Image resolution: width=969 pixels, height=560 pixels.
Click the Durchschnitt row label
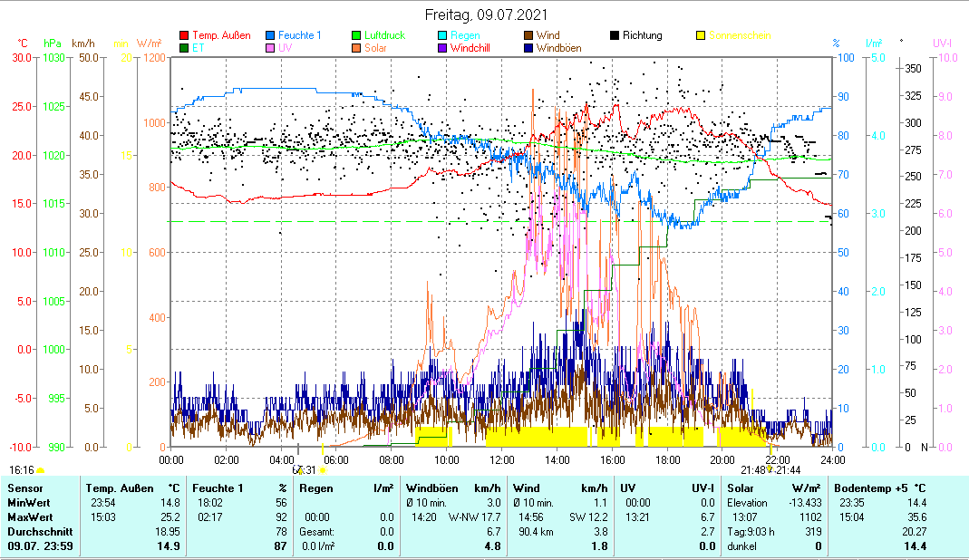pyautogui.click(x=35, y=532)
